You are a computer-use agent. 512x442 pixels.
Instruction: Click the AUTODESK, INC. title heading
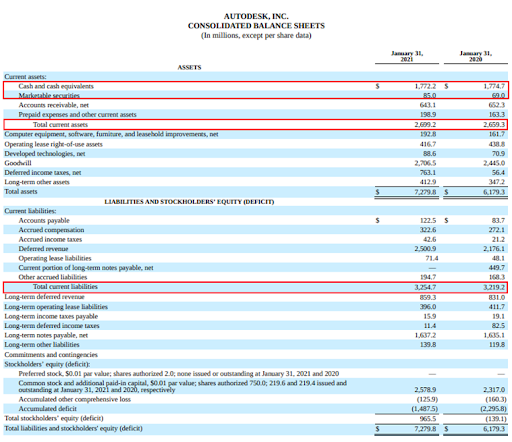coord(256,16)
